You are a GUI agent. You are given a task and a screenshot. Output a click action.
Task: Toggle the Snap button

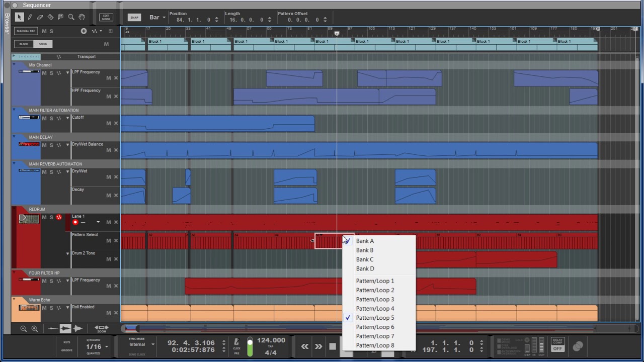tap(134, 18)
